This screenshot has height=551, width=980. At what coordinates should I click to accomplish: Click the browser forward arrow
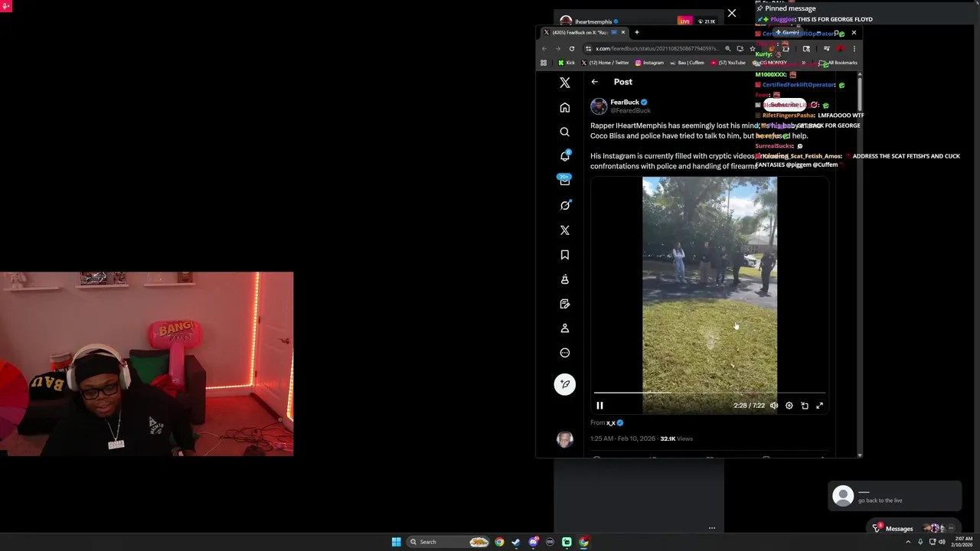(557, 48)
